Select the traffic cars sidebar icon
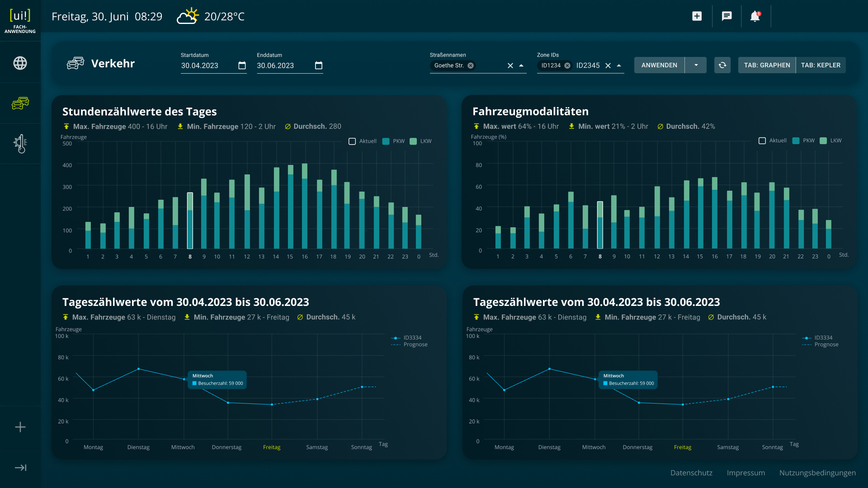The height and width of the screenshot is (488, 868). click(x=20, y=103)
